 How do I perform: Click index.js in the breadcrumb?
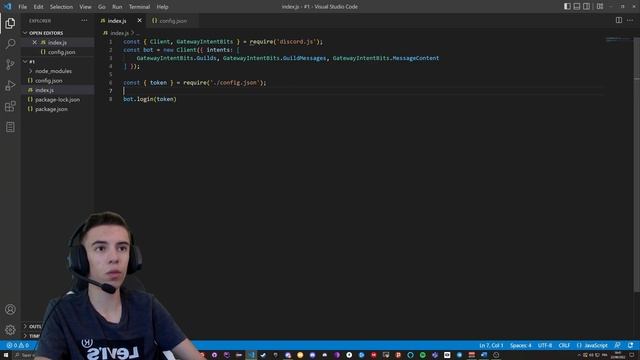(120, 33)
